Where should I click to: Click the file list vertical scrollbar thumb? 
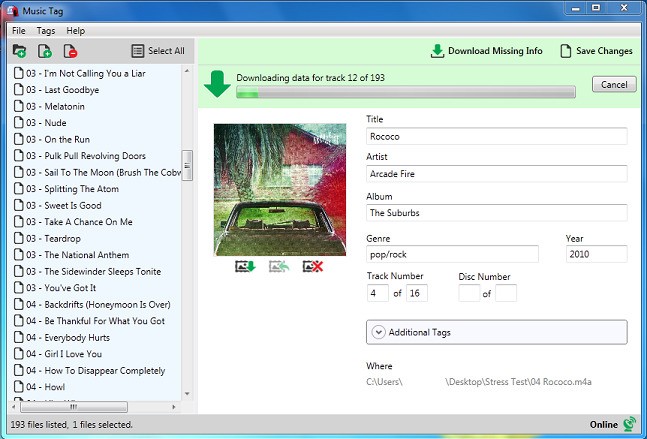tap(187, 165)
